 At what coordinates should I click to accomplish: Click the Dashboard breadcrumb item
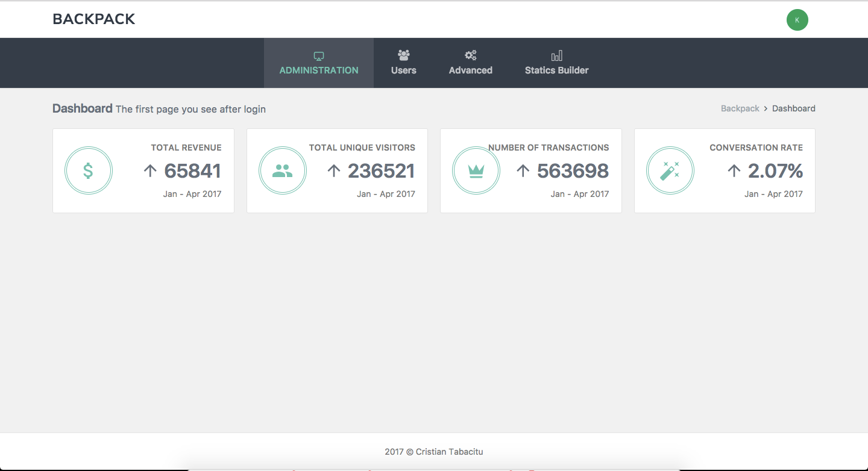pyautogui.click(x=794, y=108)
